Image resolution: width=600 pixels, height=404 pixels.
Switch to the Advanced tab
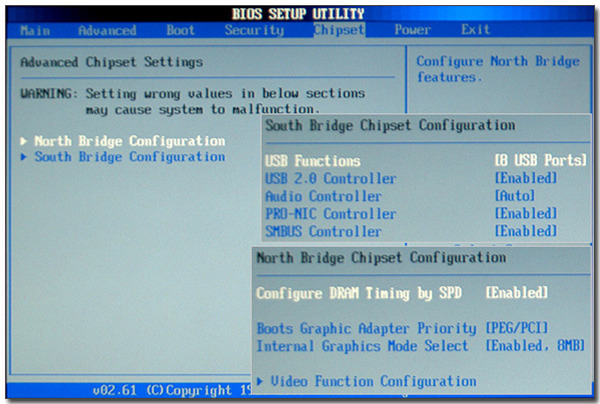107,30
